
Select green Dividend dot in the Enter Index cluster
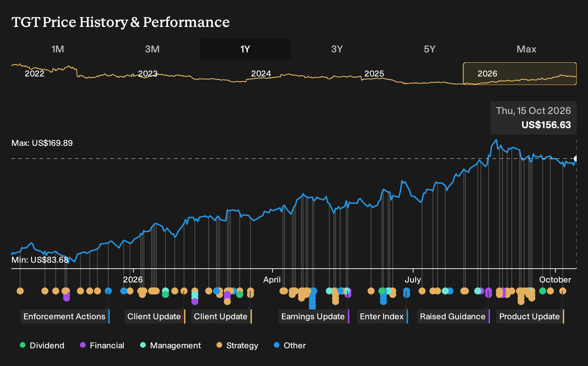pyautogui.click(x=382, y=291)
